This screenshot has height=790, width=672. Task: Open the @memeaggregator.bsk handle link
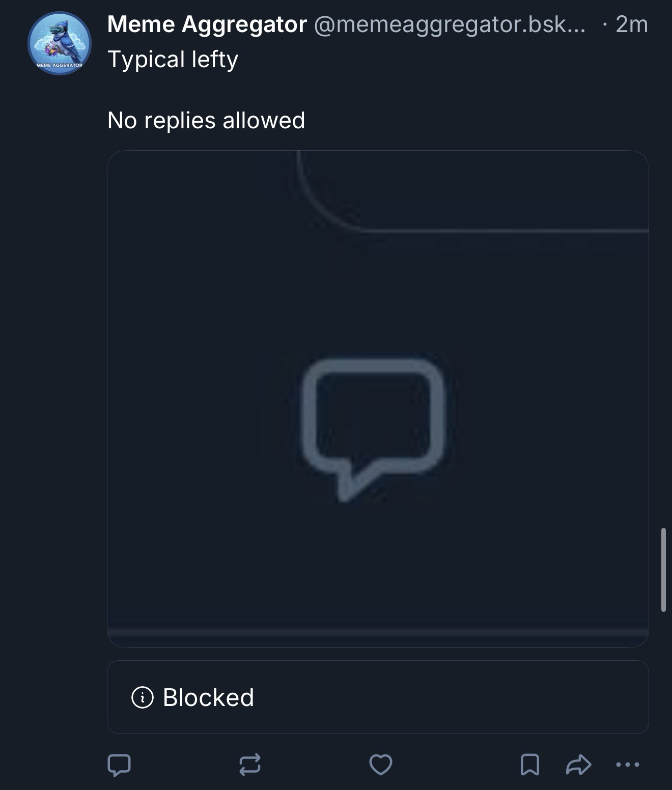tap(450, 24)
